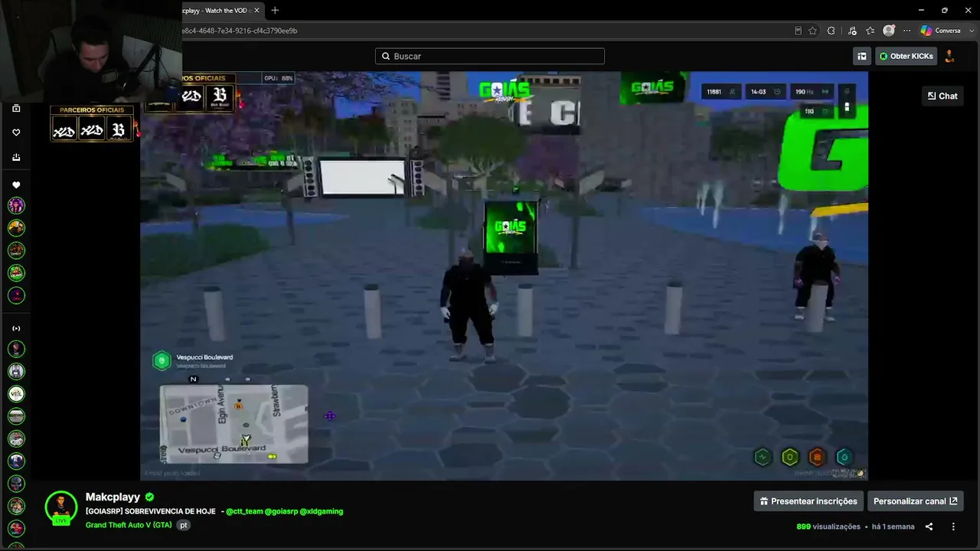Image resolution: width=980 pixels, height=551 pixels.
Task: Open the browser Settings and more menu
Action: [907, 31]
